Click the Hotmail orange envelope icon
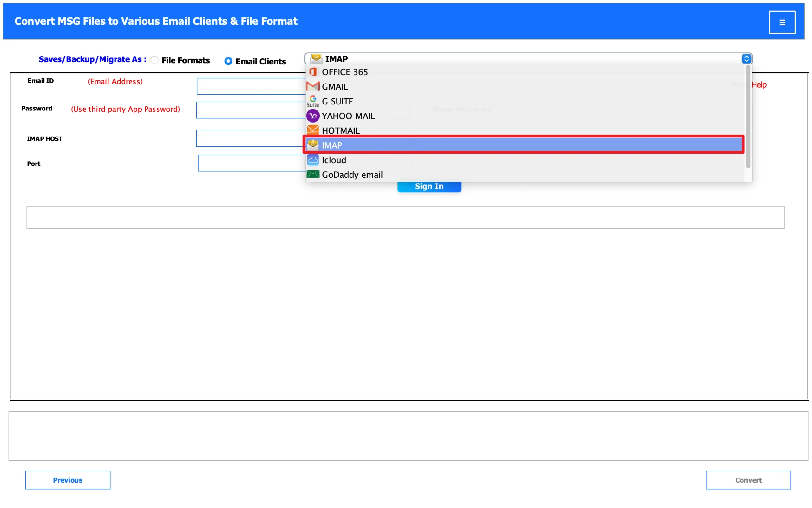This screenshot has width=812, height=508. [313, 130]
